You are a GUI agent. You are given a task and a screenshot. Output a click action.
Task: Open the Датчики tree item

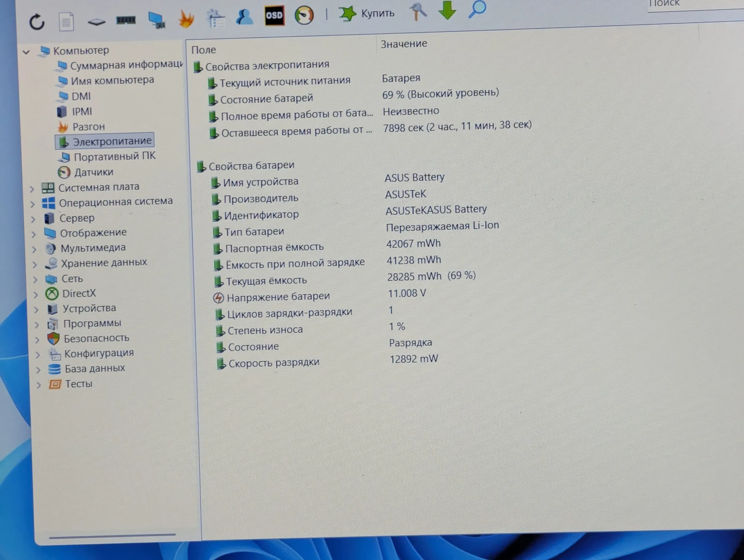coord(86,172)
